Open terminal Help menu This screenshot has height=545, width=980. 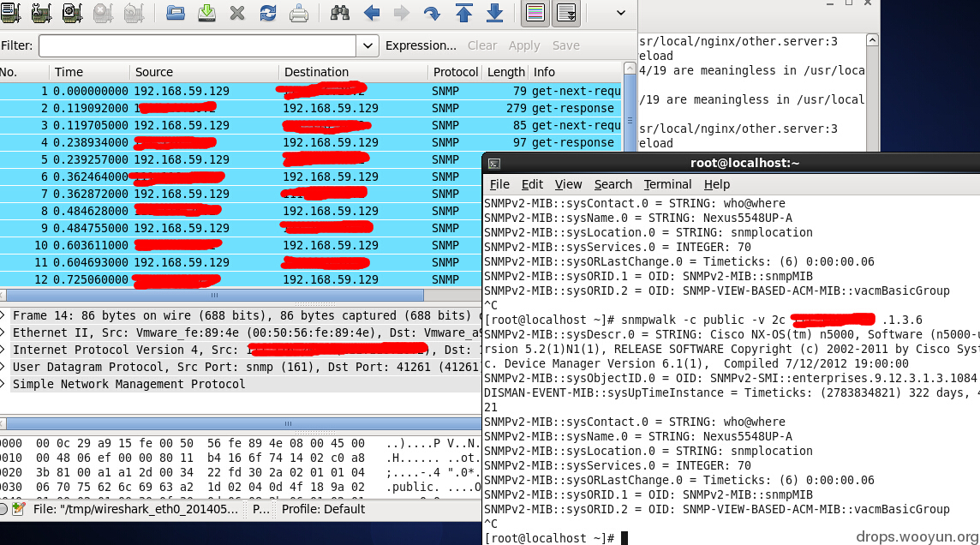pyautogui.click(x=716, y=184)
